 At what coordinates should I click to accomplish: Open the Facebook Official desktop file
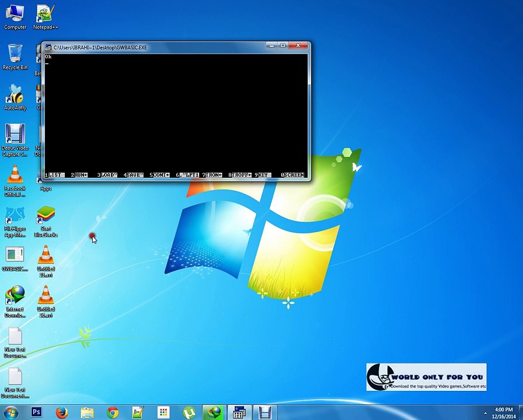coord(15,181)
